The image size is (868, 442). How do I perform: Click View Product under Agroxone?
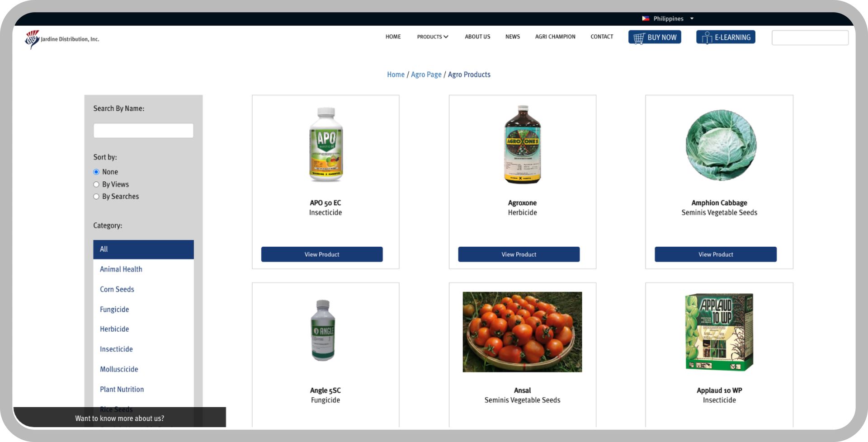pos(519,254)
